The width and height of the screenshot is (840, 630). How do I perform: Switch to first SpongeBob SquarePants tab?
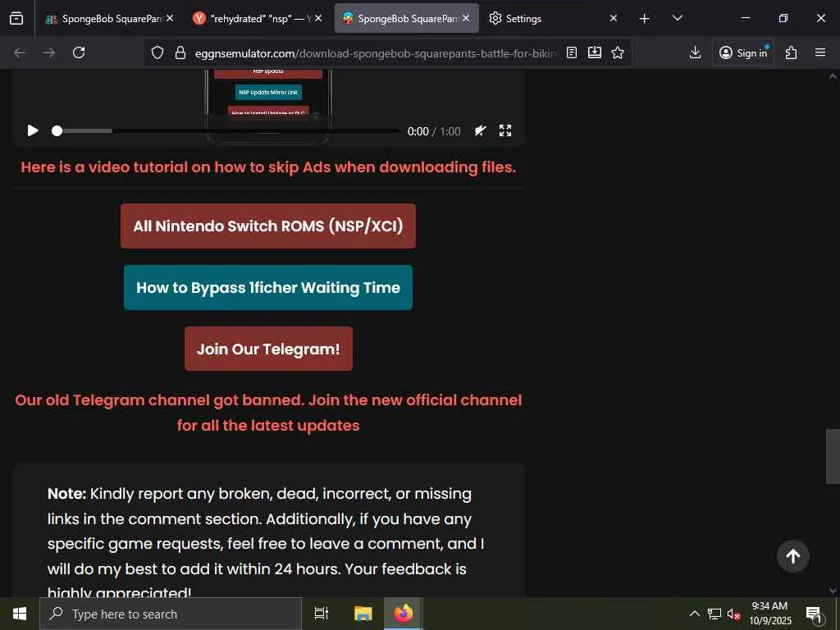pyautogui.click(x=110, y=18)
